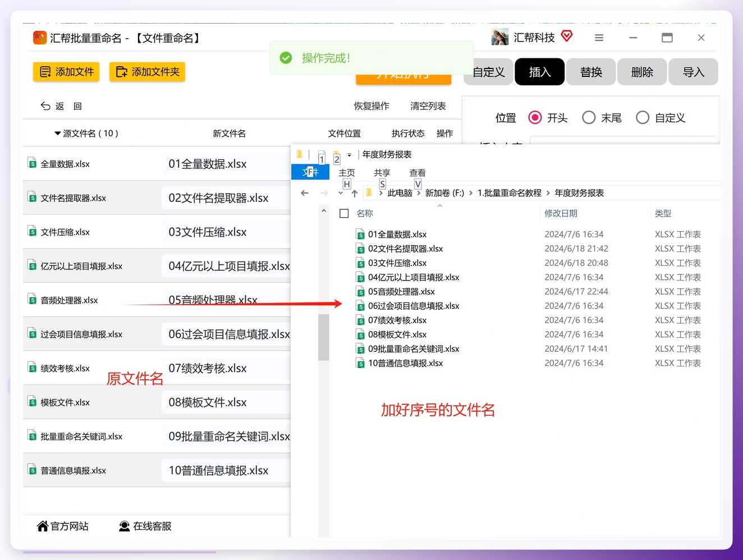Click scroll-up arrow of Explorer navigation pane

(x=324, y=211)
